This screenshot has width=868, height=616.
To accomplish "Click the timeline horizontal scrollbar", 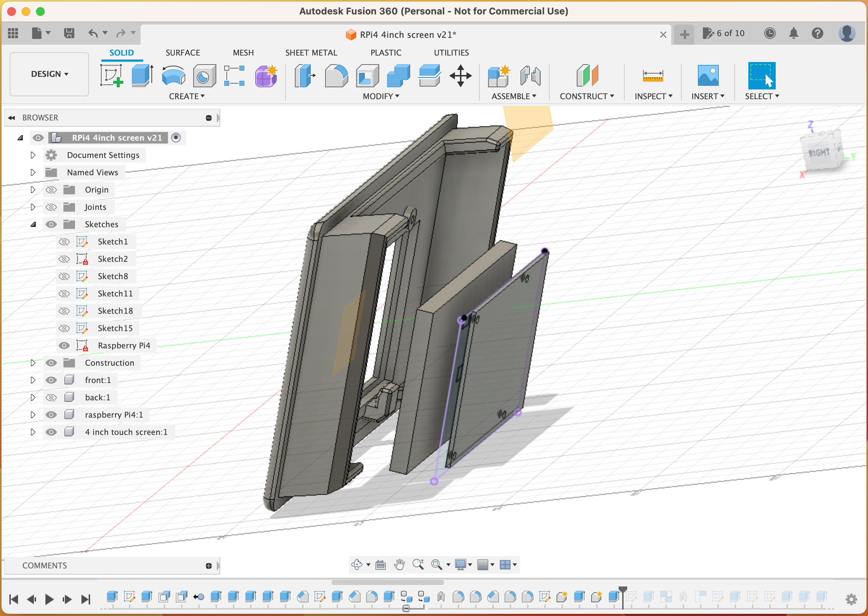I will pos(387,582).
